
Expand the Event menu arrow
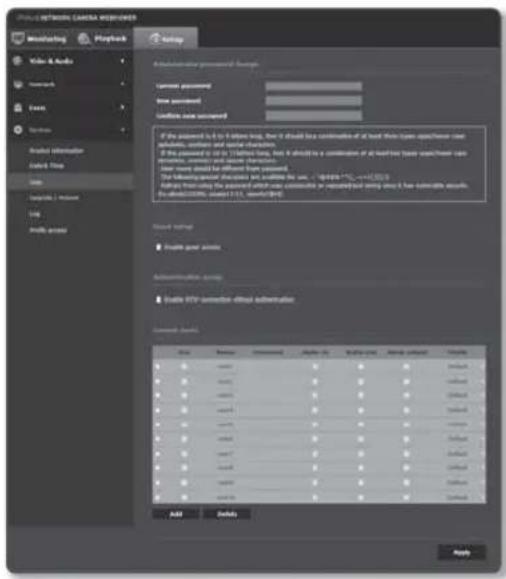tap(122, 107)
